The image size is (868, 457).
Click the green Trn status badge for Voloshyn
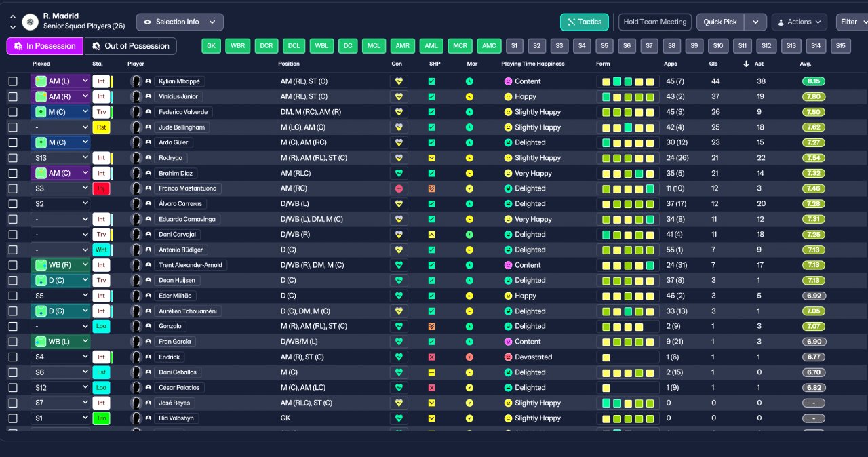click(x=102, y=418)
